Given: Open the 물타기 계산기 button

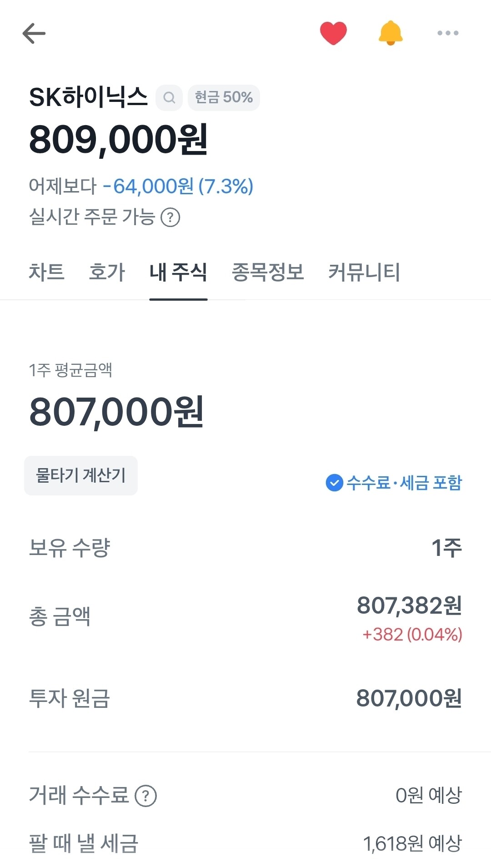Looking at the screenshot, I should click(81, 475).
